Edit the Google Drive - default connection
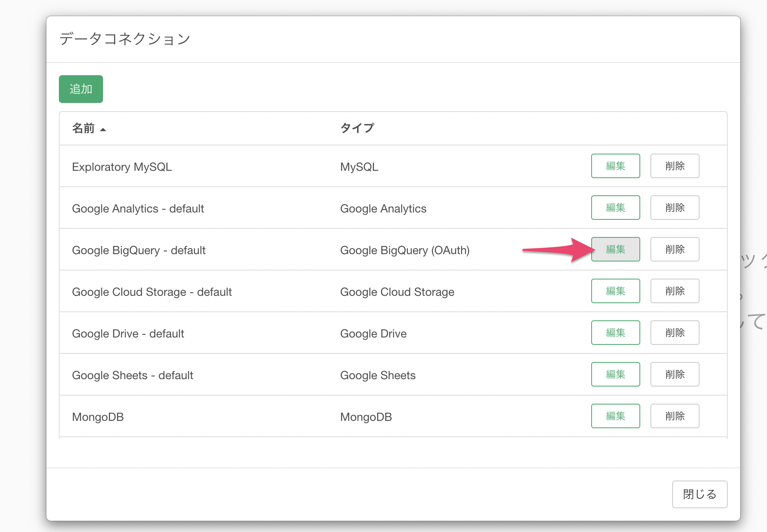 [x=615, y=333]
